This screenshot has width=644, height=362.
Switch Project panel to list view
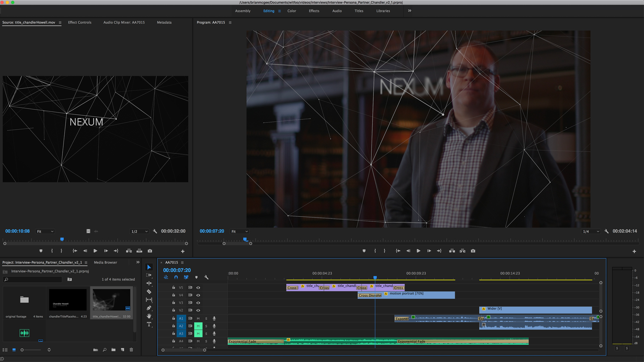5,350
